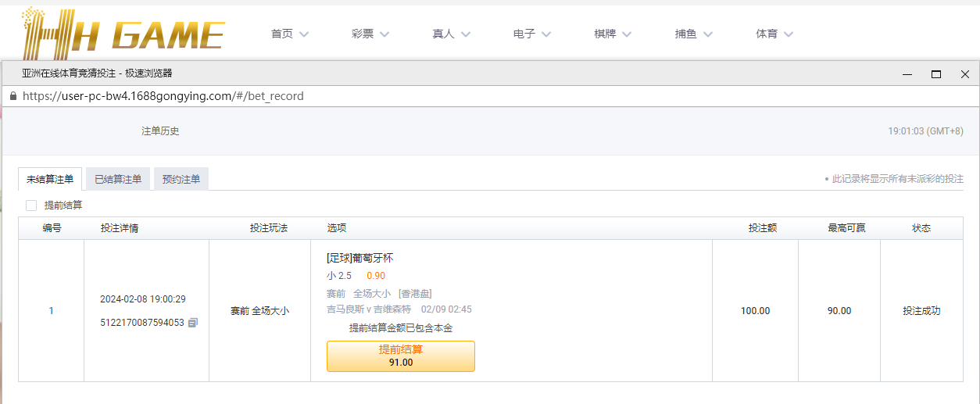
Task: Open the 捕鱼 menu
Action: coord(686,34)
